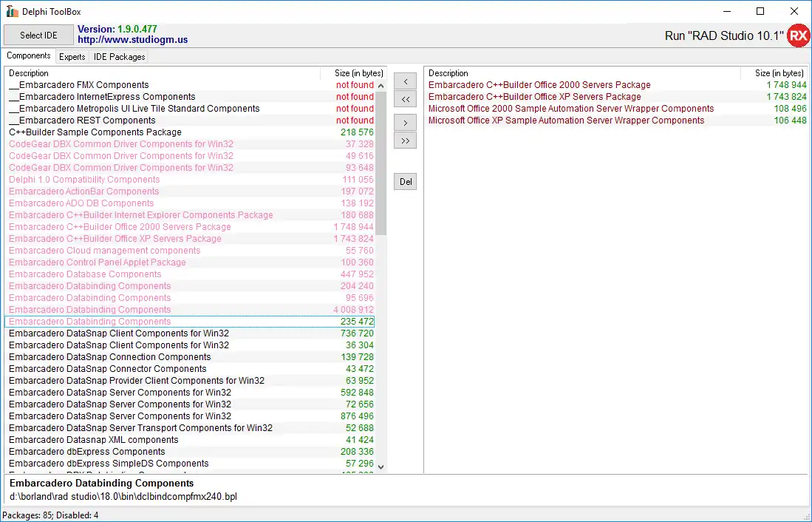Screen dimensions: 812x522
Task: Switch to the IDE Packages tab
Action: click(x=119, y=56)
